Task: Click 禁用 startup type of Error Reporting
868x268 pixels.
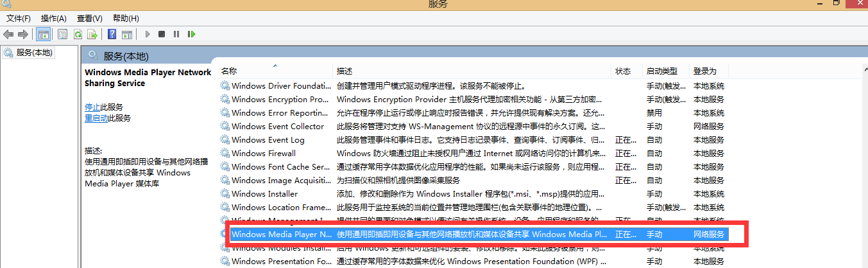Action: click(654, 112)
